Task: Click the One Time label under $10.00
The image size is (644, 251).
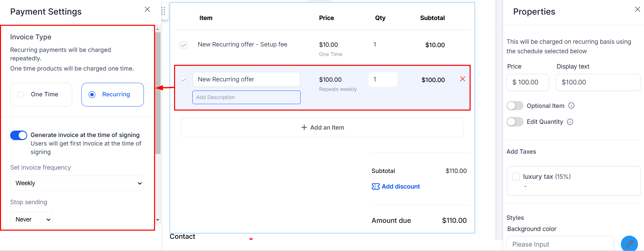Action: [330, 54]
